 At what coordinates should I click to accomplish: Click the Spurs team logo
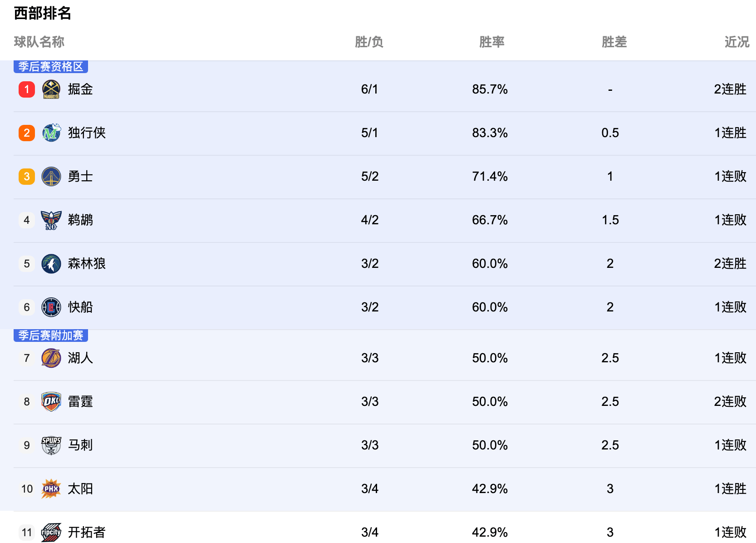tap(51, 445)
